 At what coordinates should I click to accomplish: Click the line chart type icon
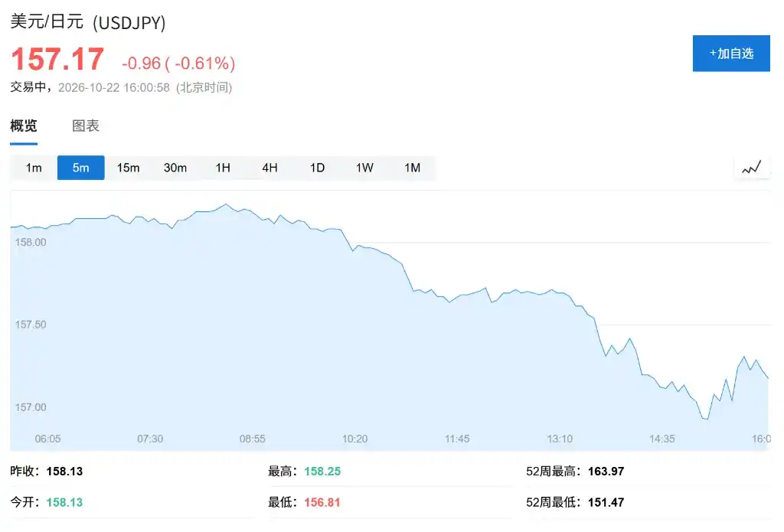751,168
